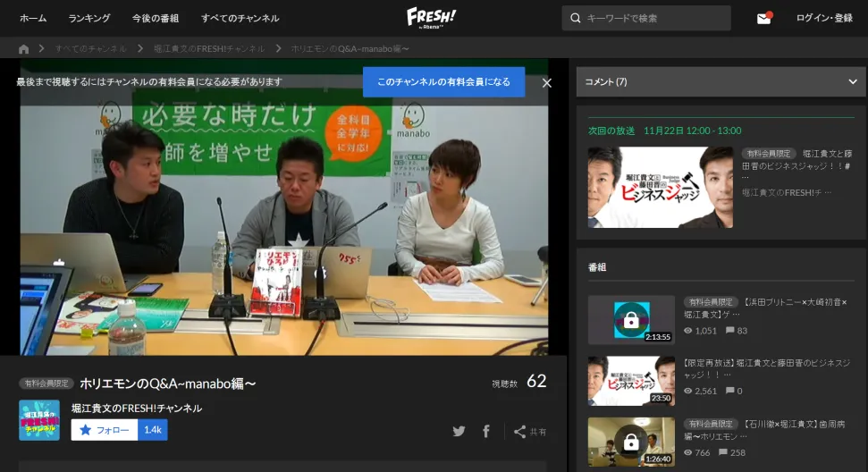
Task: Click the 1.4k follower count
Action: (153, 430)
